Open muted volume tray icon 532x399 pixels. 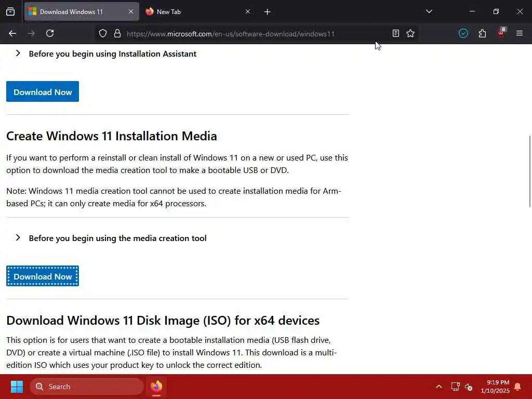point(469,387)
